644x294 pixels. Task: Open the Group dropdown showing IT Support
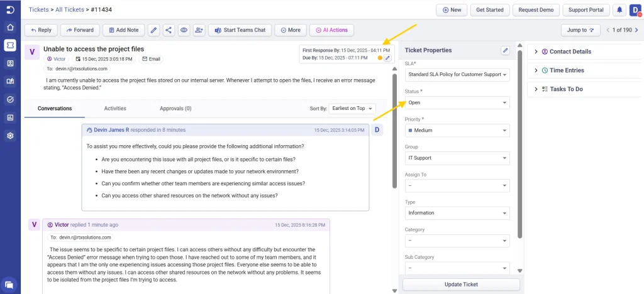tap(457, 158)
